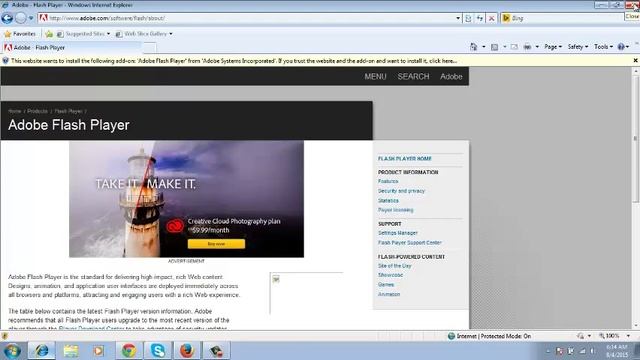Click the red Stop loading icon

(492, 18)
